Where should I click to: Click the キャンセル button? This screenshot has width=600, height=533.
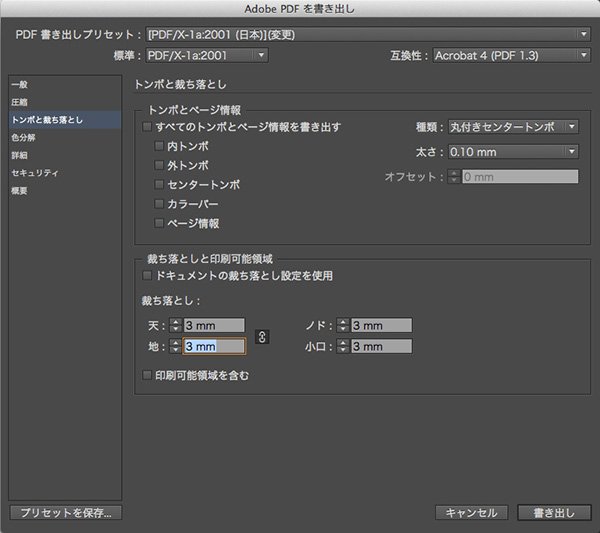point(471,513)
